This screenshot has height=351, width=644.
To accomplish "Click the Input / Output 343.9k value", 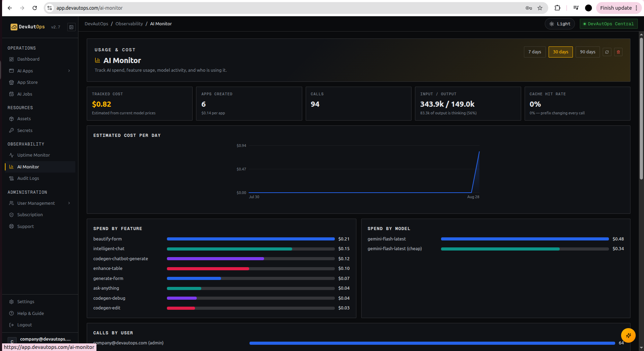I will tap(447, 104).
